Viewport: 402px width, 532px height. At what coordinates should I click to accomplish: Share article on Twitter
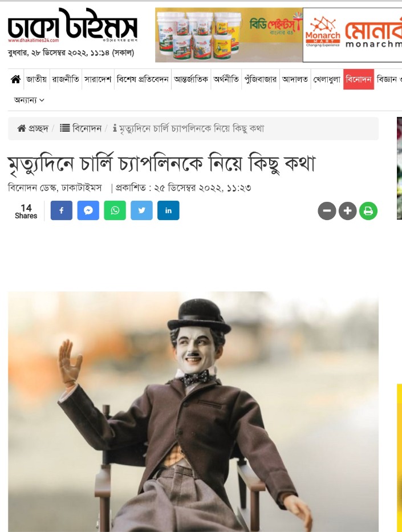[x=141, y=210]
